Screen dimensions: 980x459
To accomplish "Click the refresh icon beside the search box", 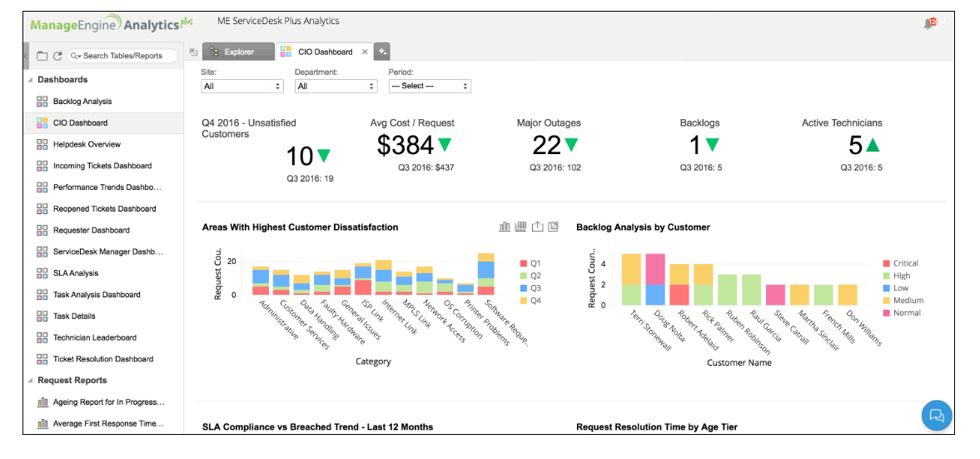I will (x=57, y=56).
